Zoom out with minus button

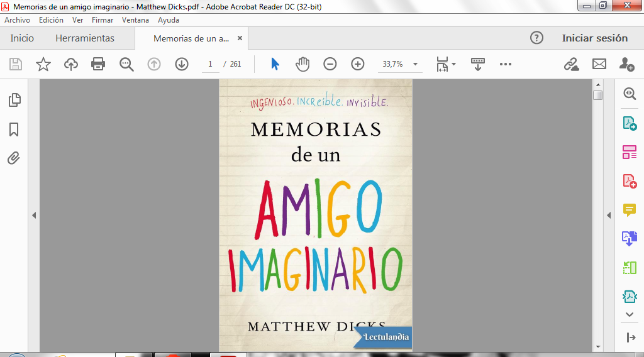click(330, 64)
